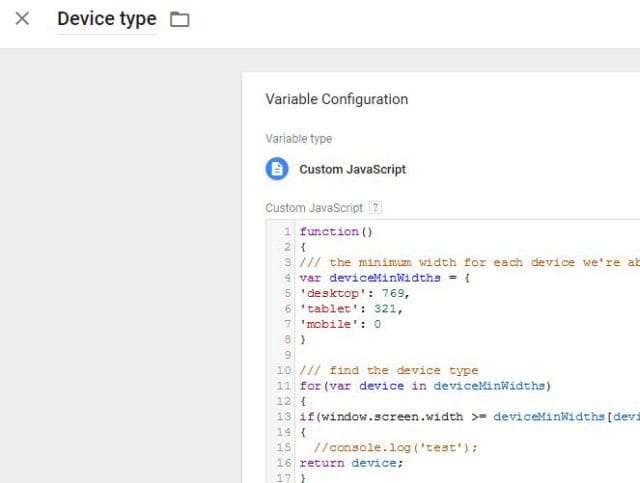
Task: Click the line 'mobile': 0
Action: 340,324
